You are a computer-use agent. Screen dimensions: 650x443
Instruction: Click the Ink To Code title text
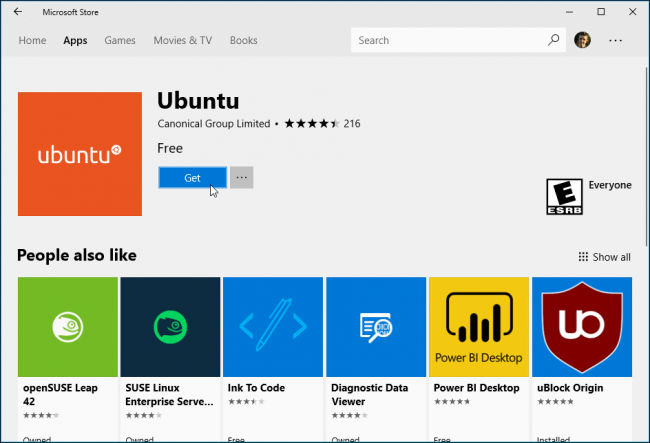point(256,388)
